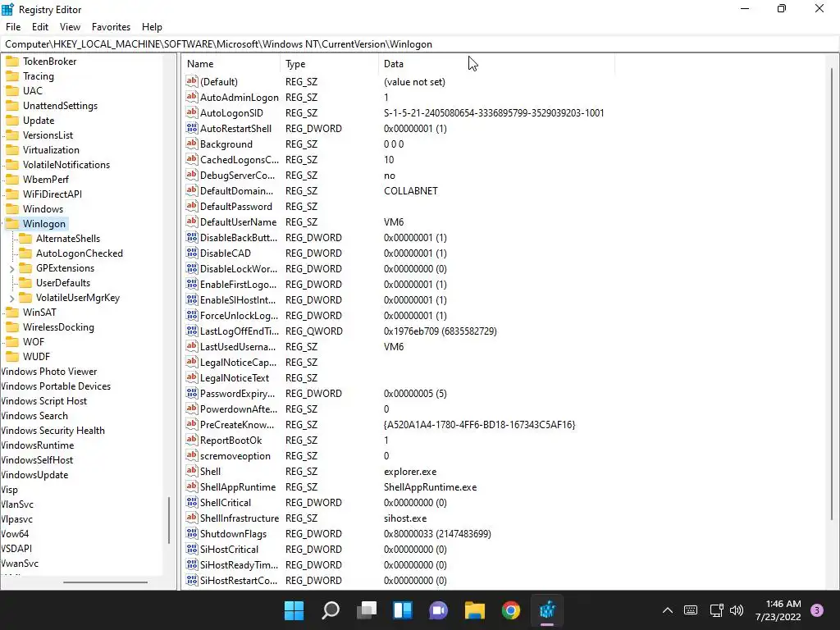Open the clock and date flyout

(778, 610)
